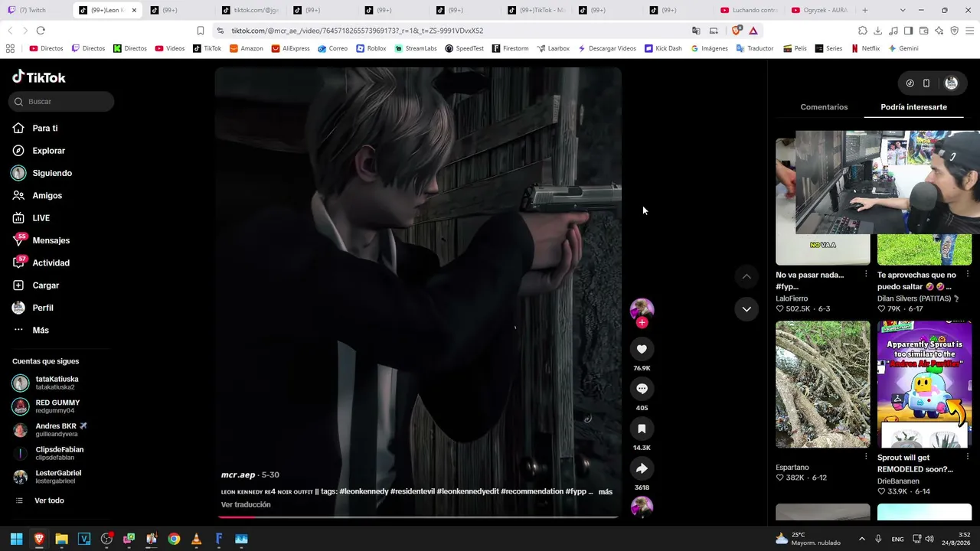
Task: Switch to the Comentarios tab
Action: tap(824, 107)
